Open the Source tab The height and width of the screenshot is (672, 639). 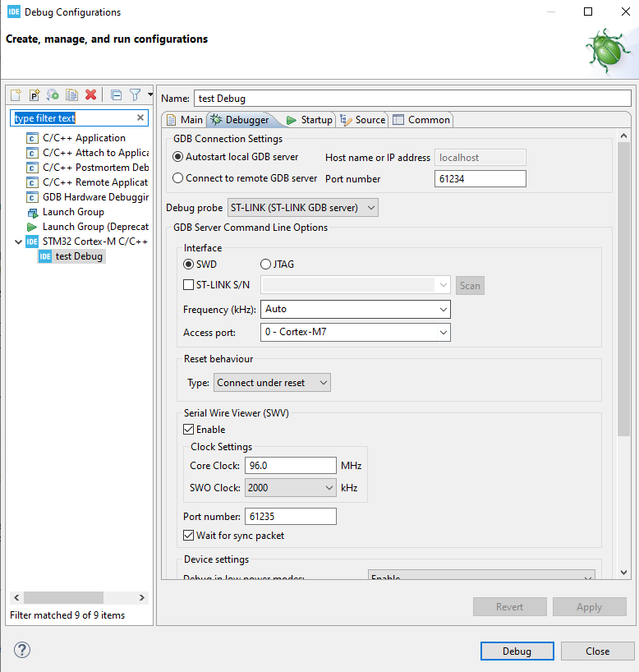[x=363, y=120]
